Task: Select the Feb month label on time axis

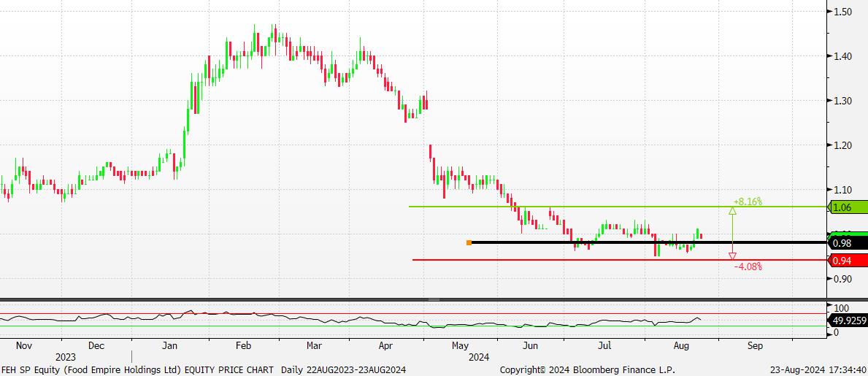Action: click(x=243, y=345)
